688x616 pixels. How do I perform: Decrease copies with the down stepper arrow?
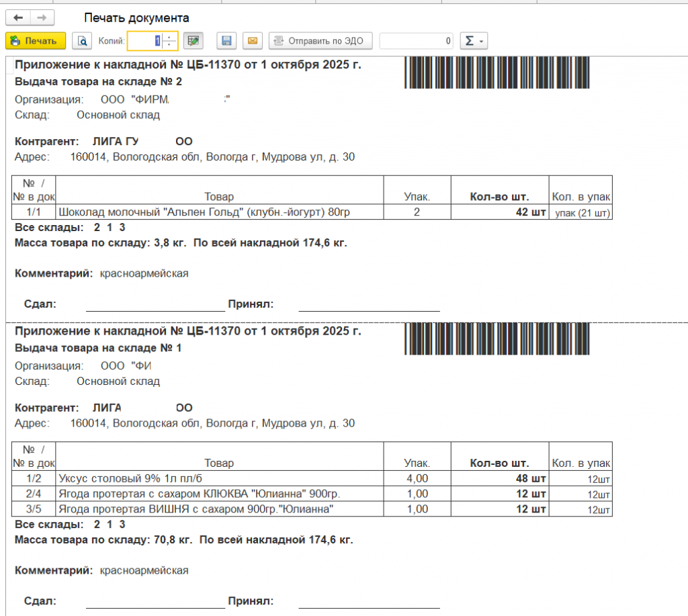pyautogui.click(x=169, y=45)
